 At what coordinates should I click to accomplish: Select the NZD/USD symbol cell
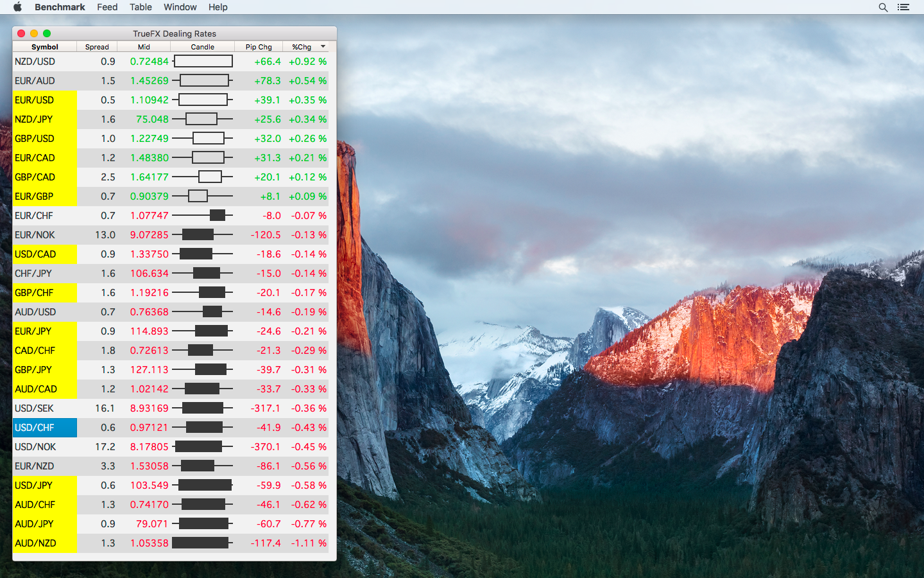45,62
